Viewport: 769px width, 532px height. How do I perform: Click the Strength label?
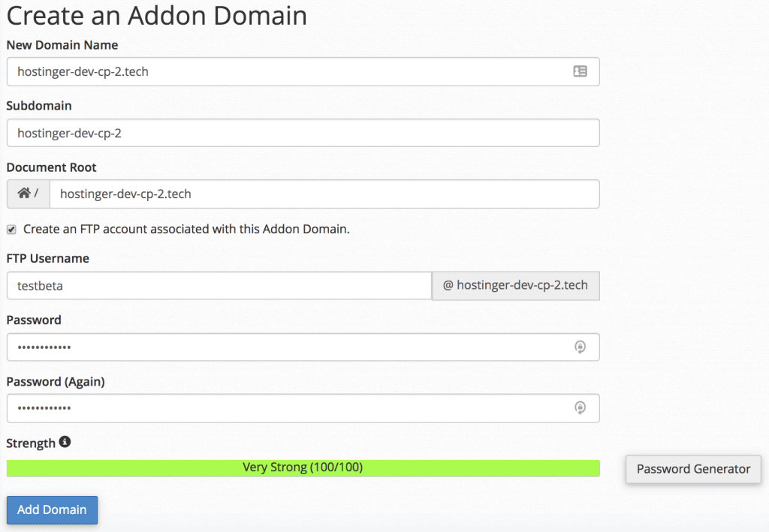(29, 443)
